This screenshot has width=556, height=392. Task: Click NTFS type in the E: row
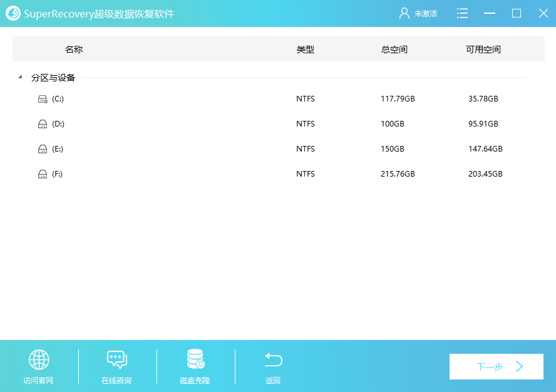[306, 148]
